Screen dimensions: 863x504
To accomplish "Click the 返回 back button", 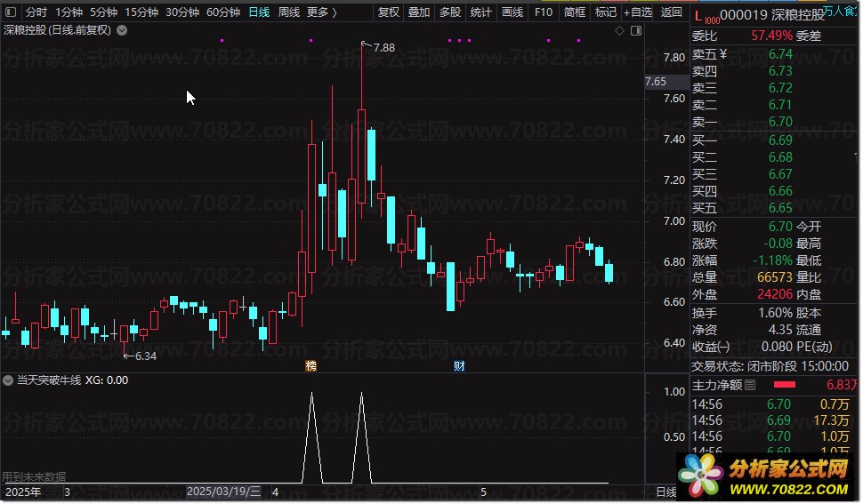I will coord(672,12).
